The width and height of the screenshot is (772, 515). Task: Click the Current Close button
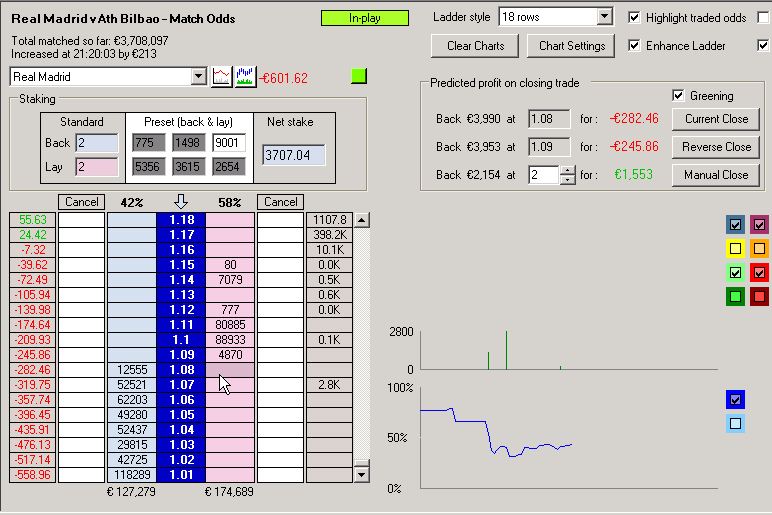pos(716,119)
